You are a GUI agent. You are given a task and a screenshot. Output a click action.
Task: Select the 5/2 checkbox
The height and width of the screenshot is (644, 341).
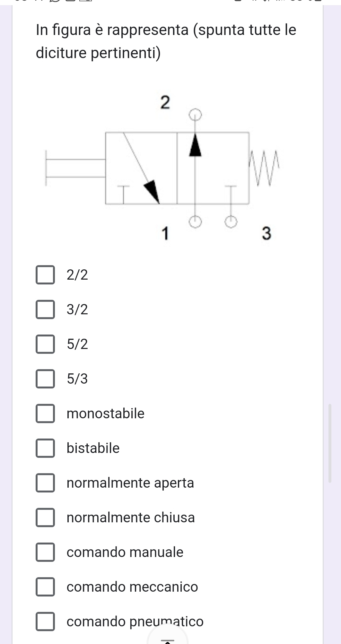coord(45,344)
